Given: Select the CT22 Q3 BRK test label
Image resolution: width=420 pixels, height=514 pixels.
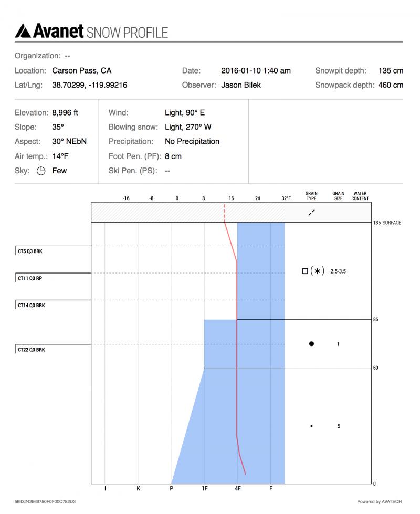Looking at the screenshot, I should [30, 350].
